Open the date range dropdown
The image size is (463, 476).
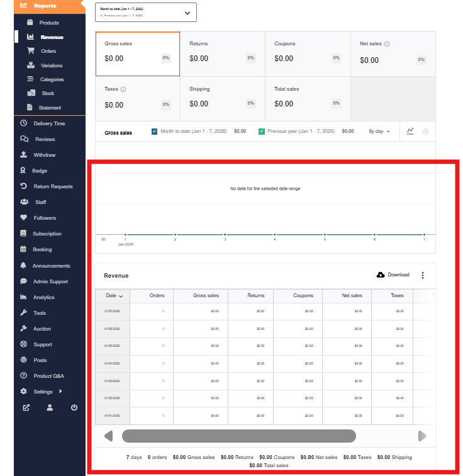click(146, 13)
